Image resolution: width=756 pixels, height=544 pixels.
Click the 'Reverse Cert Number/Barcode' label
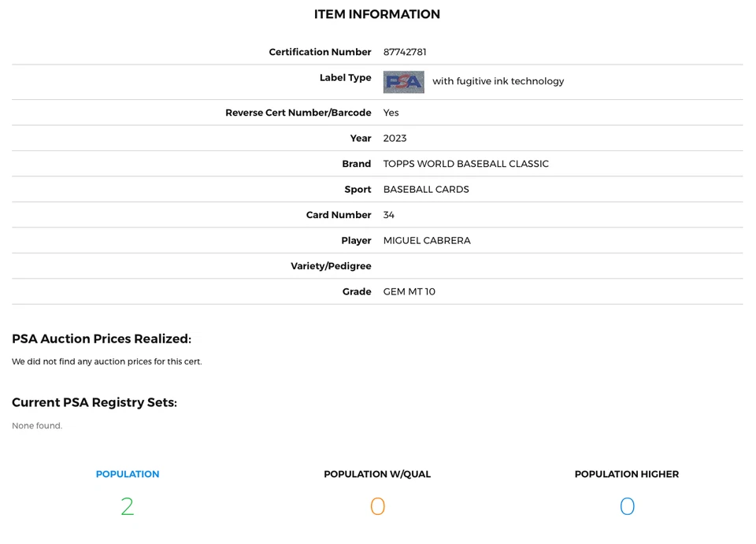click(298, 113)
